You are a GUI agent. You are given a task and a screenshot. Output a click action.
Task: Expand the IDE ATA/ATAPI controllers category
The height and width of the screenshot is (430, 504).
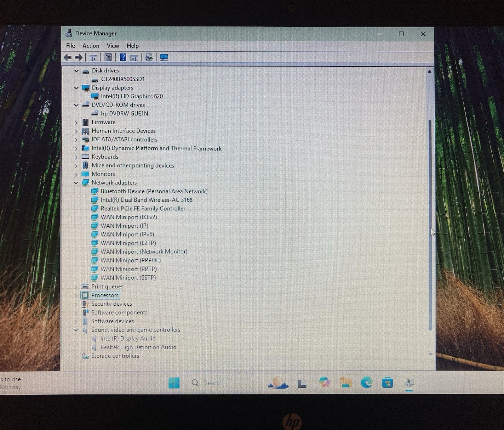[76, 140]
